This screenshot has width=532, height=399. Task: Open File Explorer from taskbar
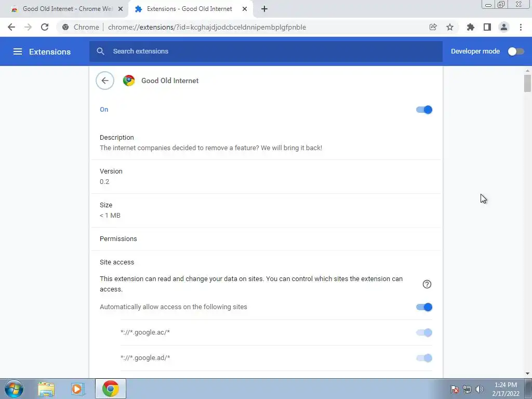click(x=46, y=389)
